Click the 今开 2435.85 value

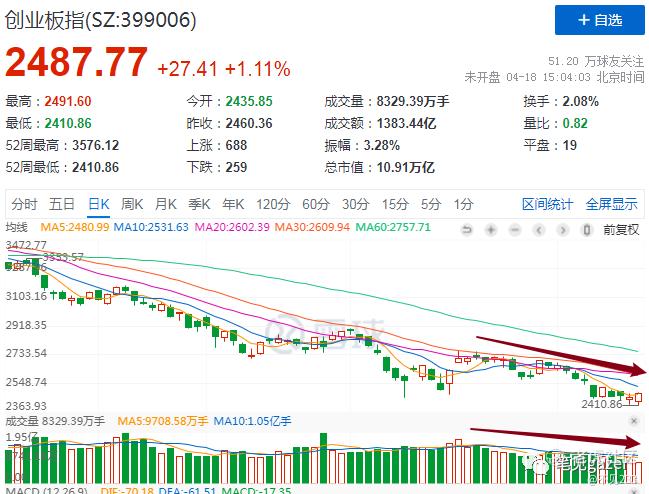click(249, 101)
